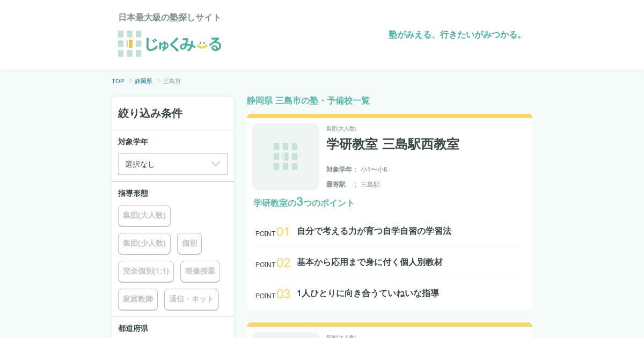This screenshot has width=644, height=338.
Task: Toggle the 集団(大人数) filter
Action: click(x=144, y=216)
